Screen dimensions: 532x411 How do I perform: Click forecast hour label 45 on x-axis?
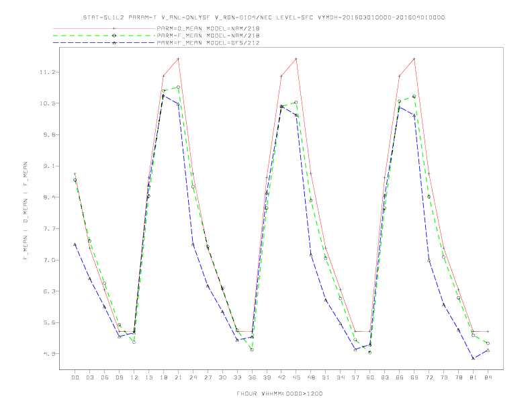[296, 377]
